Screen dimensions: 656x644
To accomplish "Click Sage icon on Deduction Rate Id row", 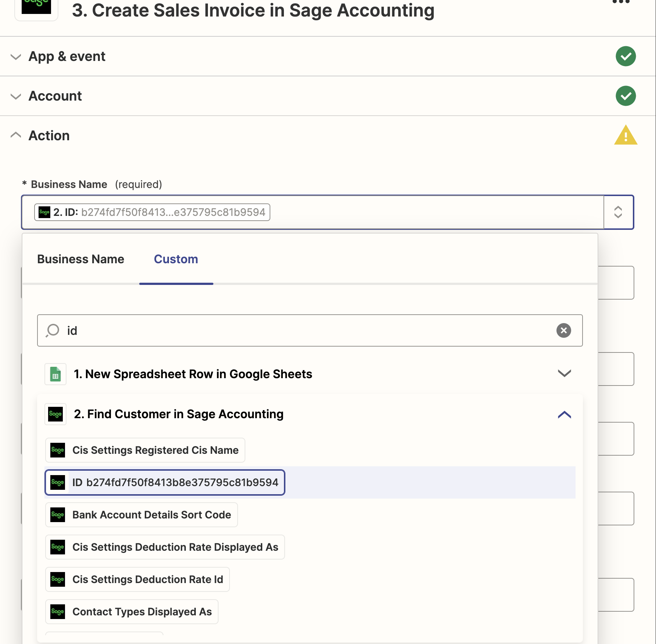I will (x=58, y=579).
